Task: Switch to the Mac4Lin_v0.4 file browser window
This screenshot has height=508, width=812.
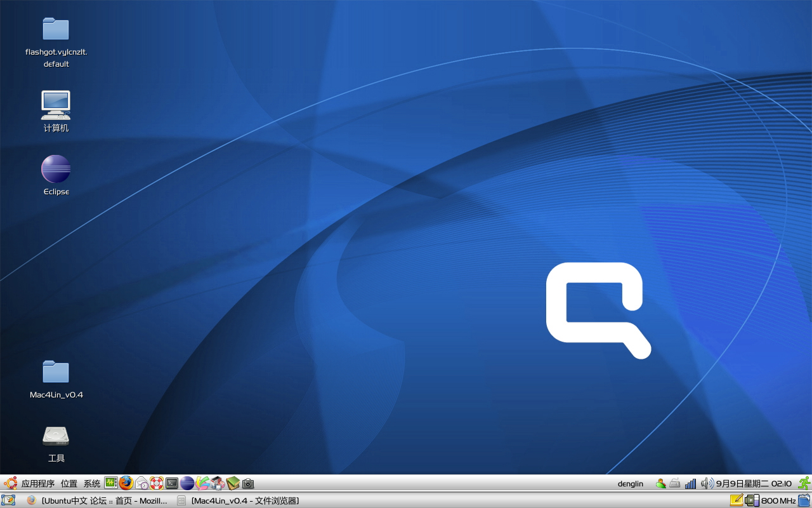Action: coord(237,500)
